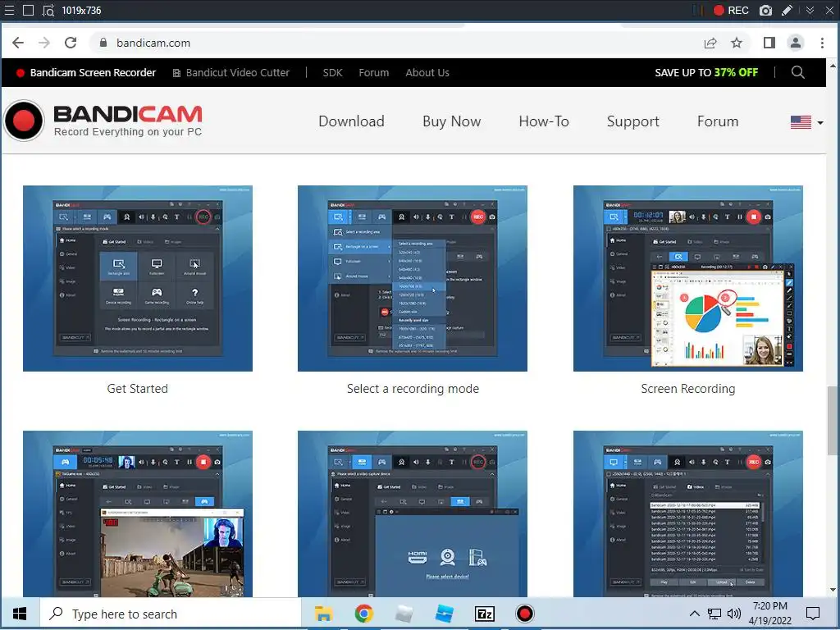
Task: Select fullscreen capture mode in recorder bar
Action: tap(29, 10)
